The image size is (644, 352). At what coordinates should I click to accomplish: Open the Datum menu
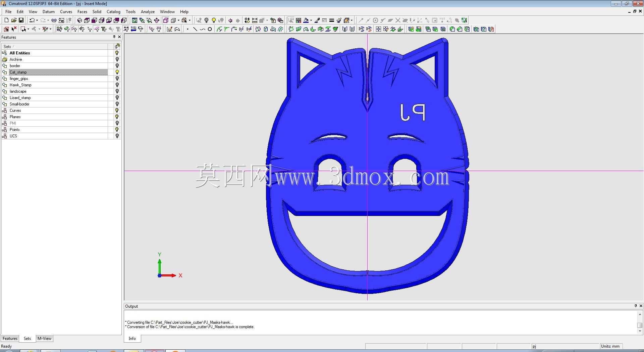click(x=49, y=12)
